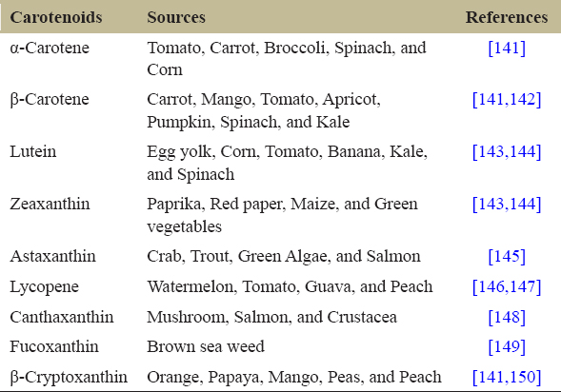Open reference [149] for Fucoxanthin
Image resolution: width=561 pixels, height=392 pixels.
pos(507,346)
